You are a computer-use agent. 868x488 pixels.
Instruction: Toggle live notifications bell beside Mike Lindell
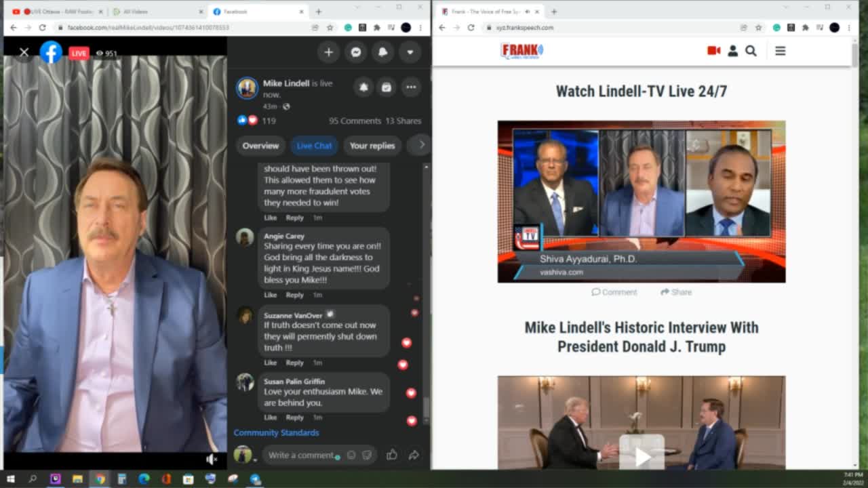(363, 87)
